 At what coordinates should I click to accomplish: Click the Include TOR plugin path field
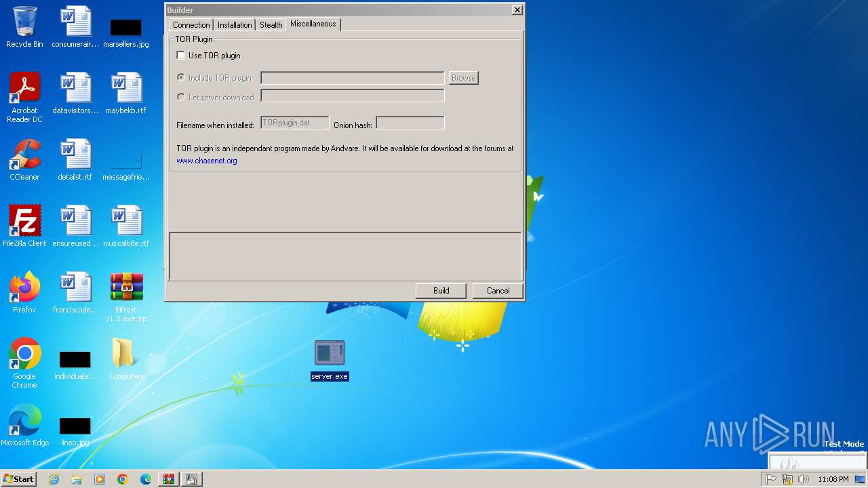(353, 78)
